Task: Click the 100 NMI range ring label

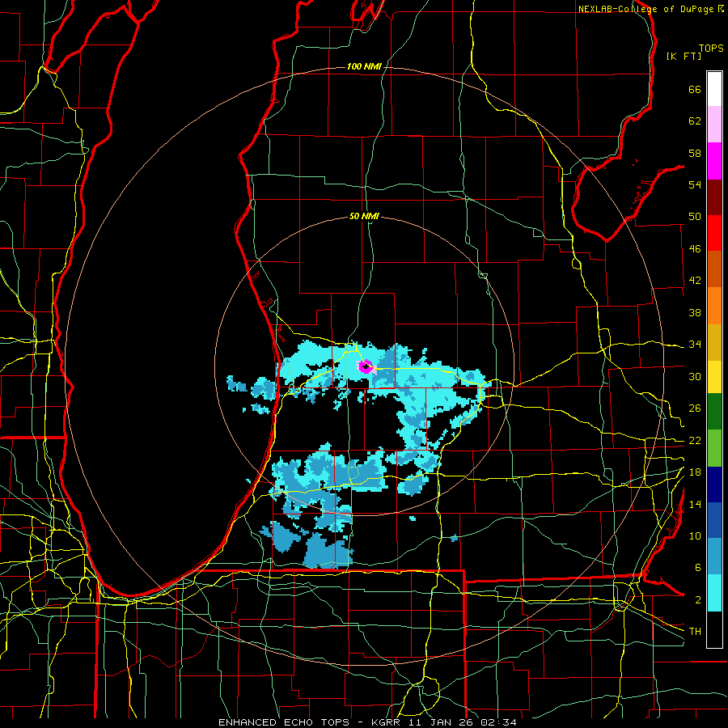Action: click(x=364, y=66)
